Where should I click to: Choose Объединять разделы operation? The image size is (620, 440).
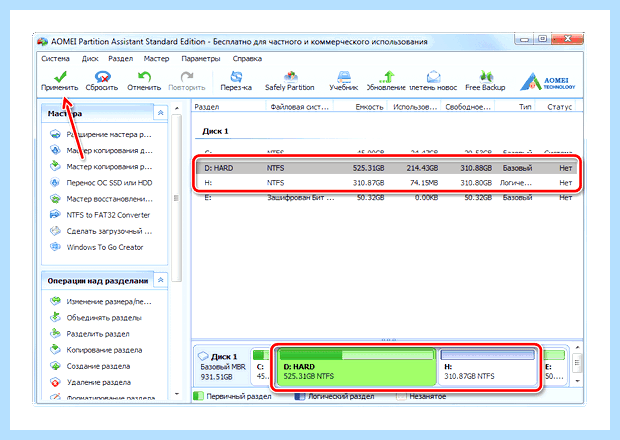coord(96,318)
